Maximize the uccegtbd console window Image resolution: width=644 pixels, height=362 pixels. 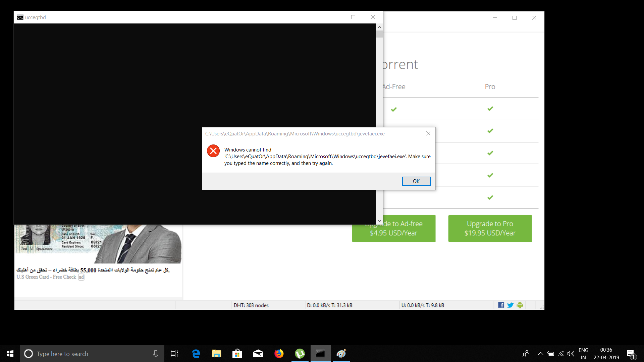coord(353,17)
